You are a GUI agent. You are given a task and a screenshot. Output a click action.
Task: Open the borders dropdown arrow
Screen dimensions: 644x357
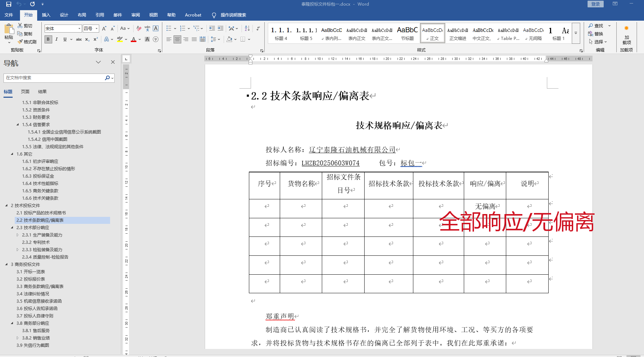(249, 39)
